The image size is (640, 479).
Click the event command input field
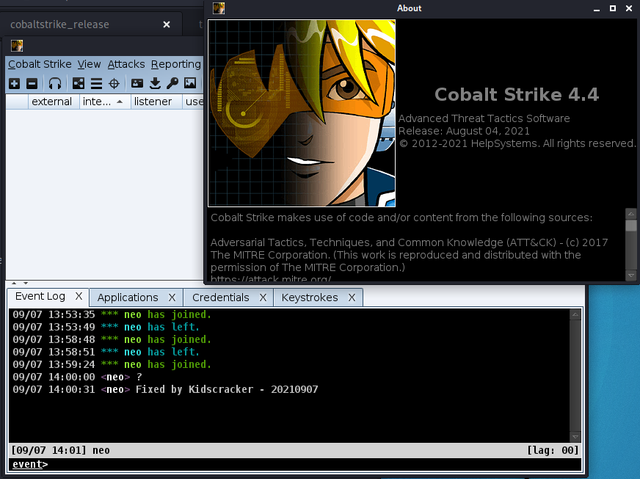(300, 464)
